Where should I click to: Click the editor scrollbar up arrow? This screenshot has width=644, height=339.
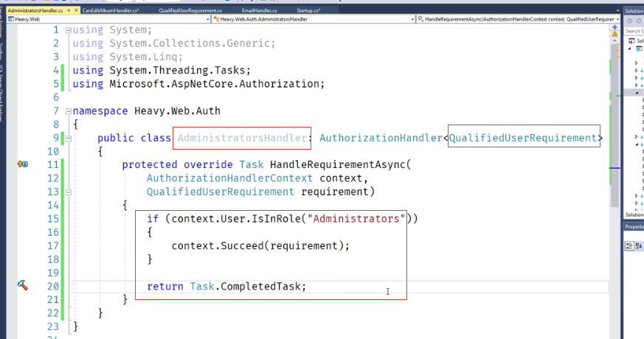614,41
